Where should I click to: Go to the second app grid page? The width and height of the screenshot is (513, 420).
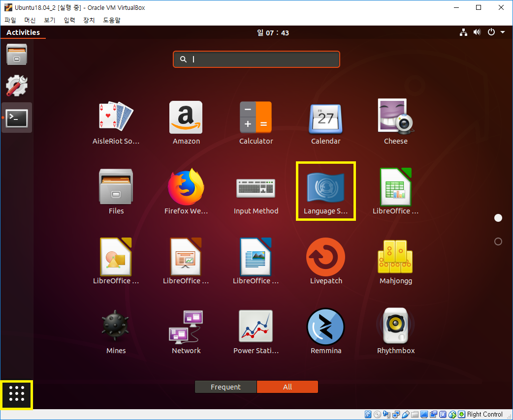click(x=498, y=241)
